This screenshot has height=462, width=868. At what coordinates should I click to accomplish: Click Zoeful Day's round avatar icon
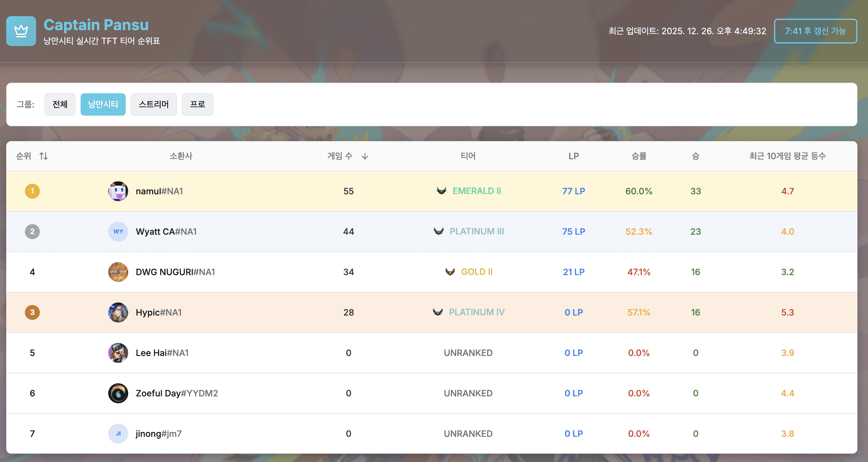click(x=118, y=393)
